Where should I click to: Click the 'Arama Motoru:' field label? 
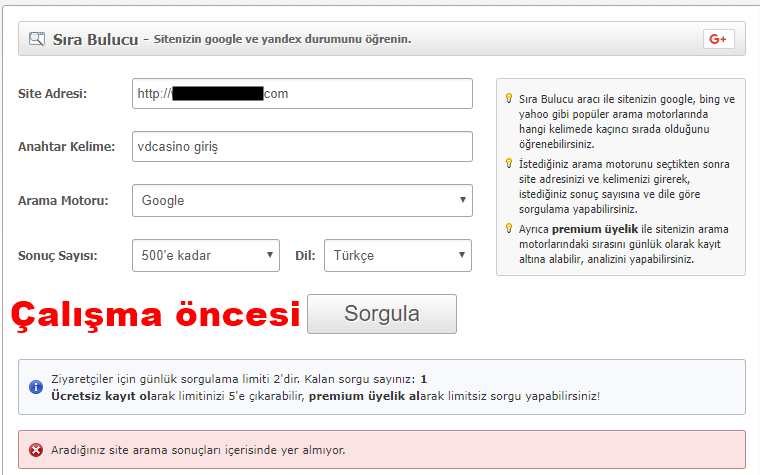[63, 200]
